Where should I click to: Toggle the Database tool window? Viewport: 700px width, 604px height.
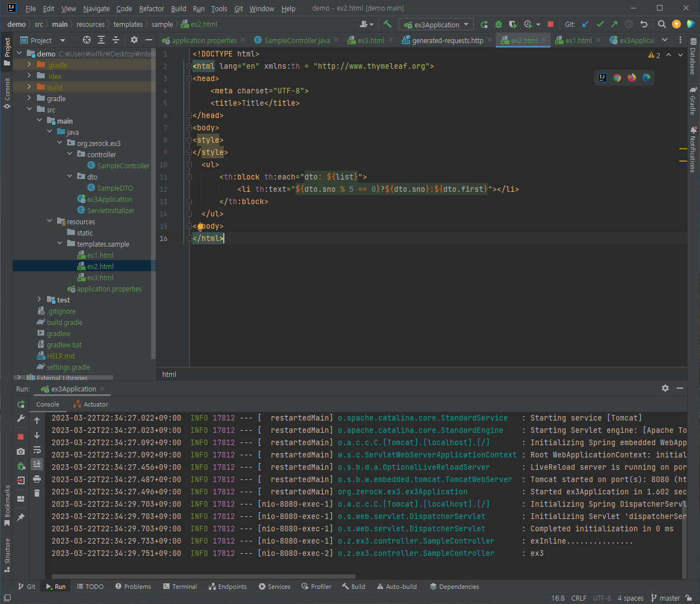click(x=693, y=57)
